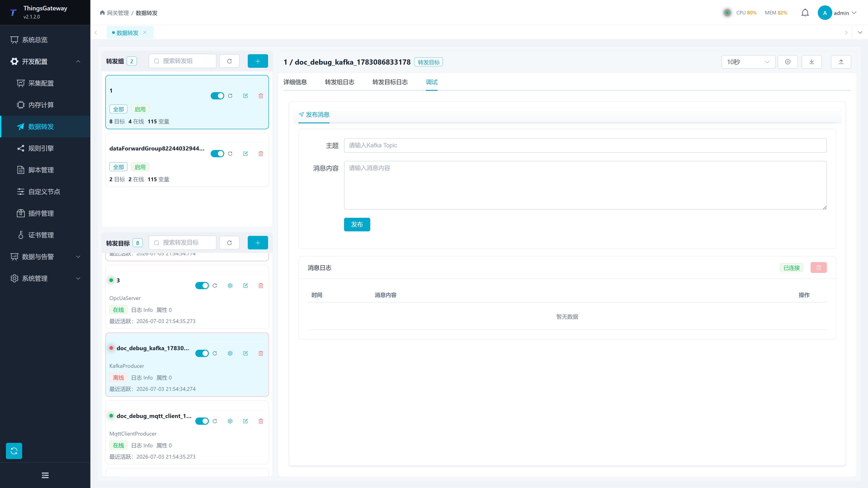Open 规则引擎 in the sidebar
This screenshot has height=488, width=868.
coord(45,148)
